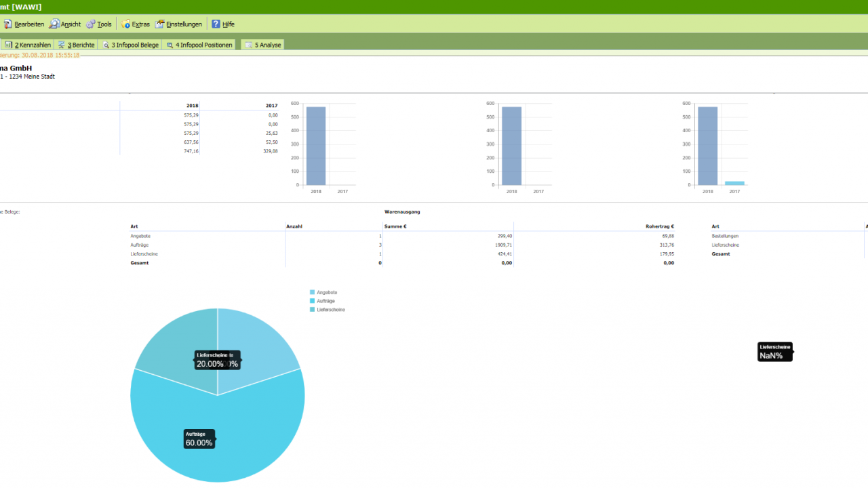Image resolution: width=868 pixels, height=488 pixels.
Task: Click the chart icon on Kennzahlen tab
Action: point(9,45)
